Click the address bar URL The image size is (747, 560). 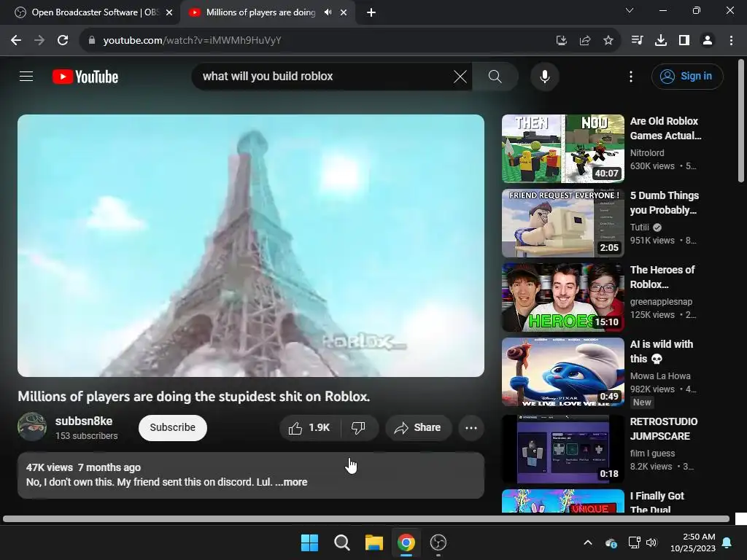click(192, 41)
